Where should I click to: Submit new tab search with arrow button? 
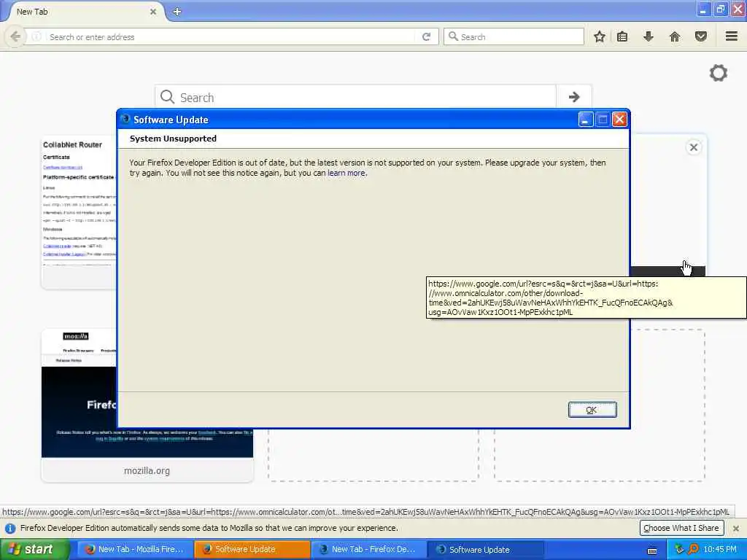pos(574,97)
